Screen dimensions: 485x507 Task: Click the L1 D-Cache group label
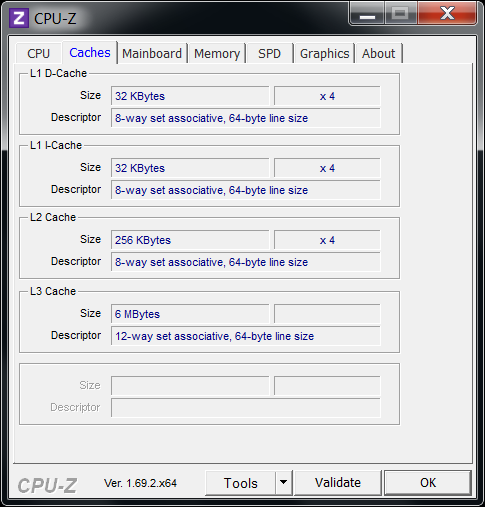(x=58, y=73)
